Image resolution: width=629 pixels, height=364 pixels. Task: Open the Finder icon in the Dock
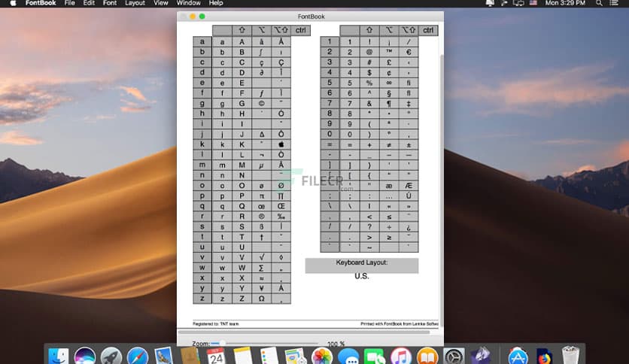pos(59,356)
